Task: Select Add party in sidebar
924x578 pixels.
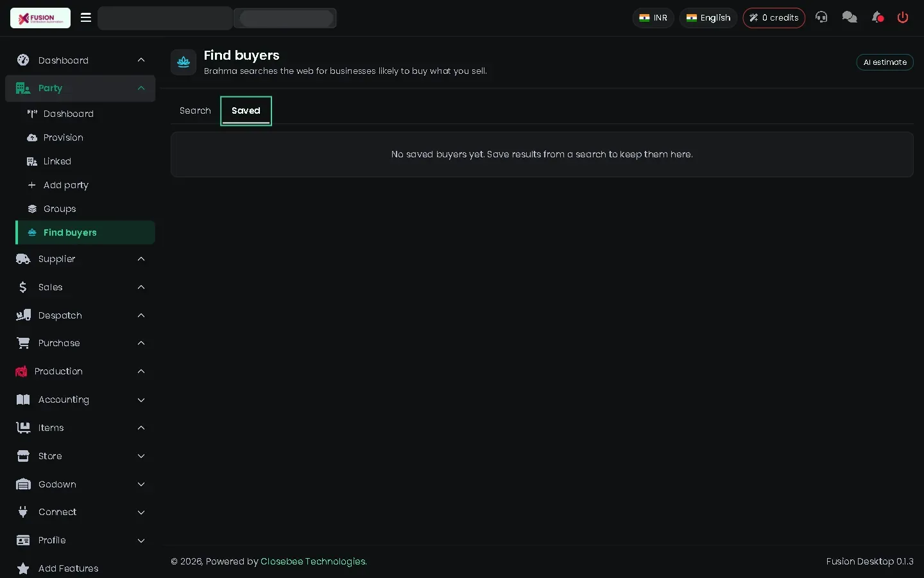Action: point(85,185)
